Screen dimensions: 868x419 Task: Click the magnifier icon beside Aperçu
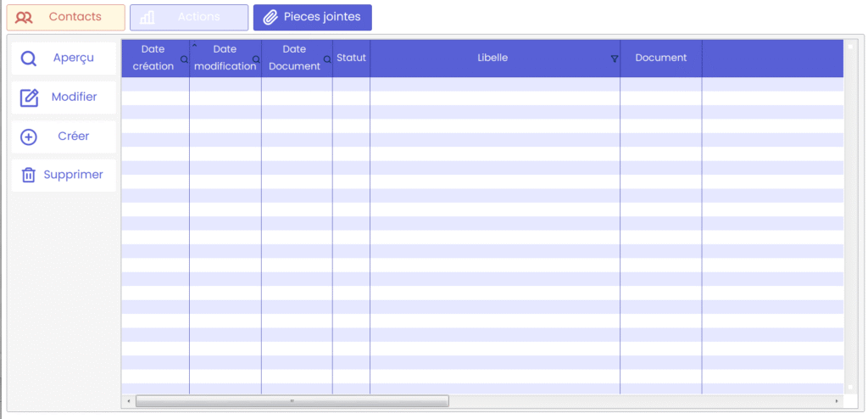click(x=29, y=59)
